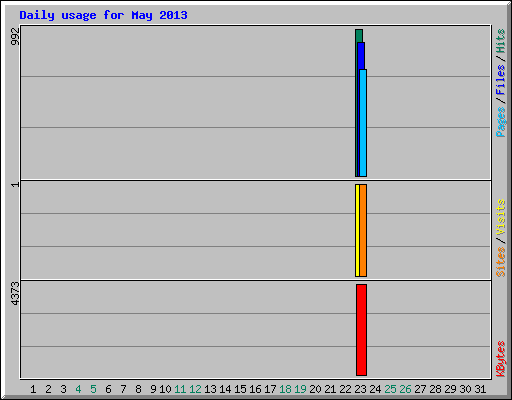Click day 17 on the x-axis

pyautogui.click(x=270, y=389)
